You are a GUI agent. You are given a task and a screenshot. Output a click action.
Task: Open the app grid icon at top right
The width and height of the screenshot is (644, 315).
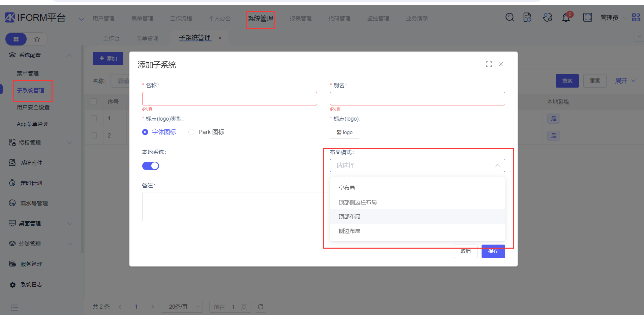click(x=636, y=18)
